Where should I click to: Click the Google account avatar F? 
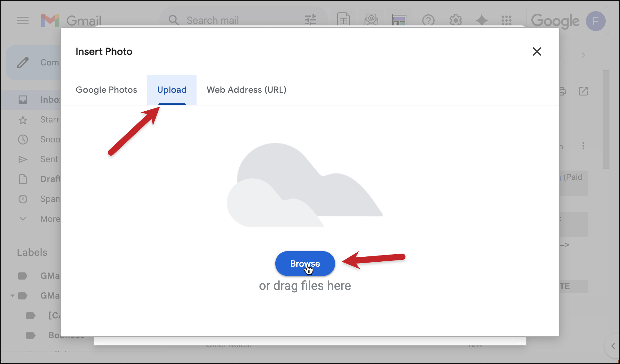click(595, 21)
